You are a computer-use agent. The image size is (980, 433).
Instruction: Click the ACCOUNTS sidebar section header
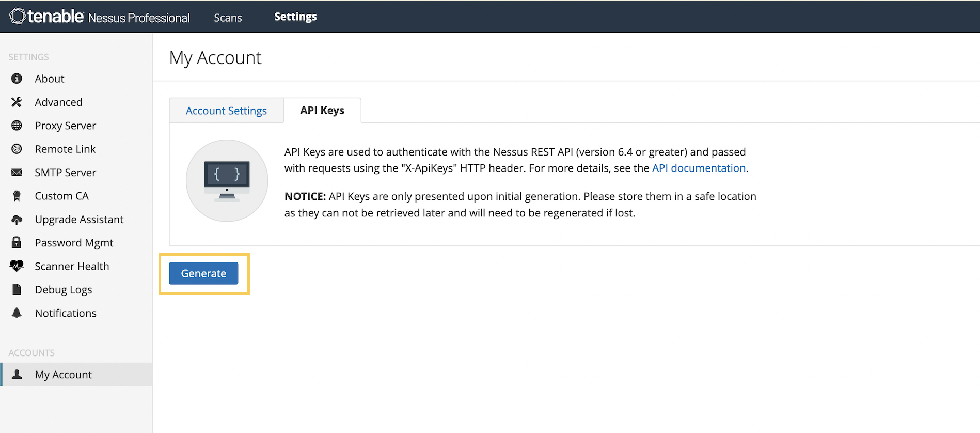point(31,353)
